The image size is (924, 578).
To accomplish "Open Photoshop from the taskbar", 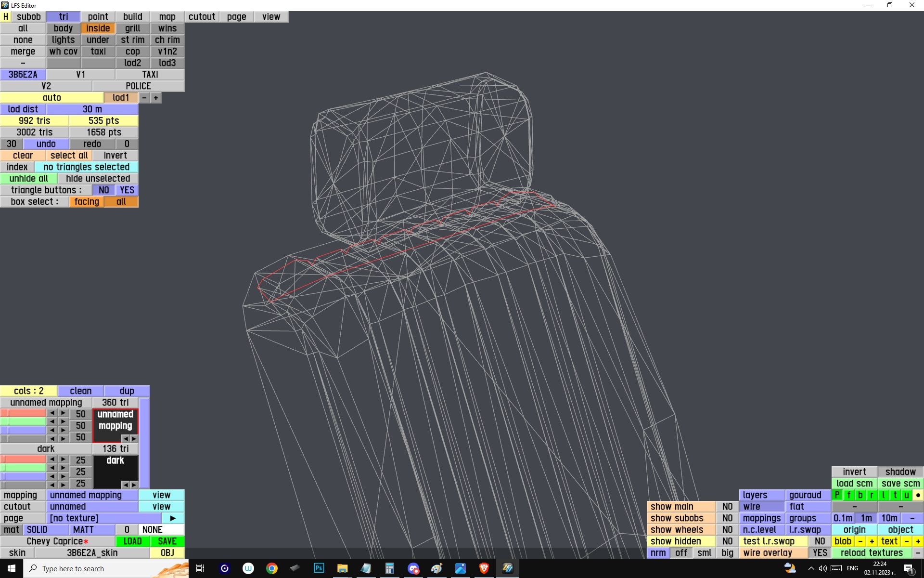I will (319, 568).
